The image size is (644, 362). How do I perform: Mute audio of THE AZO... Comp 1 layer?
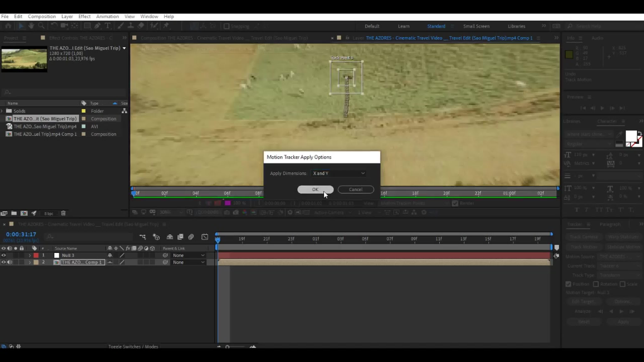click(x=10, y=262)
